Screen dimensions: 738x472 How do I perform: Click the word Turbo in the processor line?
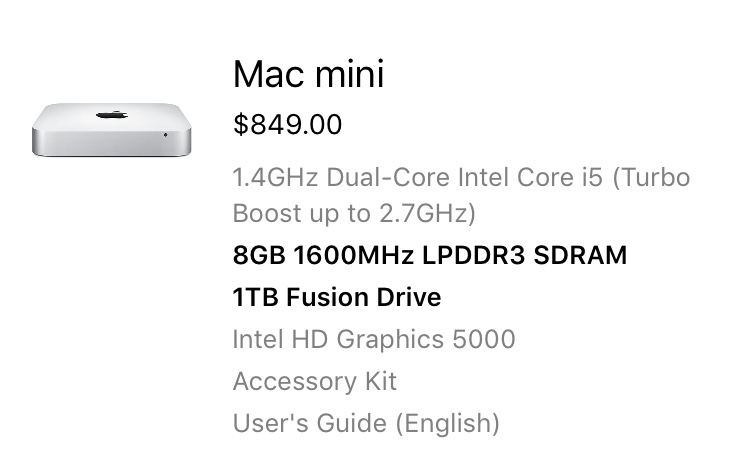pos(655,179)
